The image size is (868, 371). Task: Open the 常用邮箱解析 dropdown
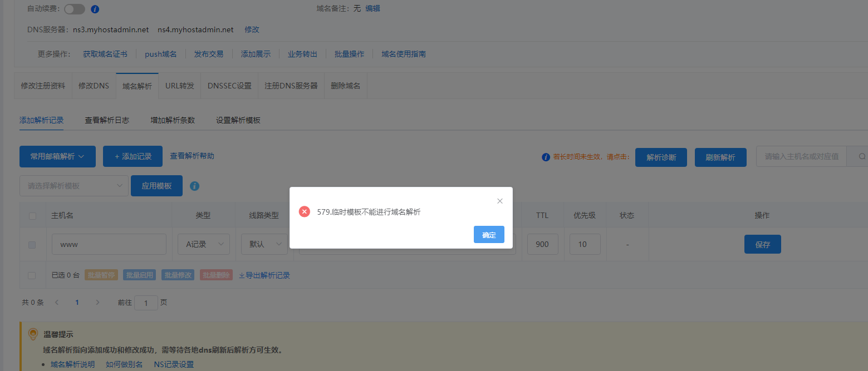pyautogui.click(x=57, y=157)
